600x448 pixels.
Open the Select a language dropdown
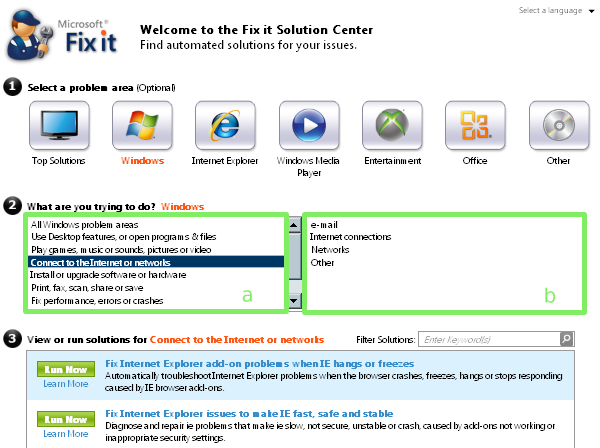556,11
